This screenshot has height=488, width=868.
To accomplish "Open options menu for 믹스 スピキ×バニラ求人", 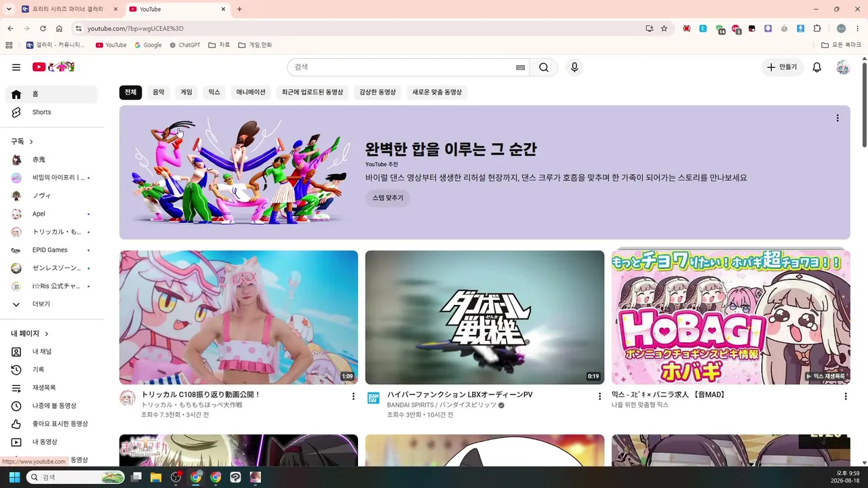I will click(x=846, y=396).
